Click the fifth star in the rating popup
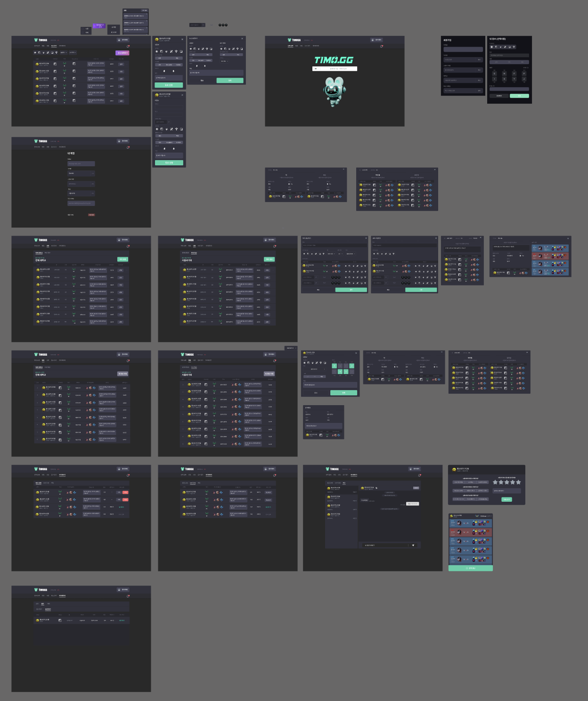Viewport: 588px width, 701px height. coord(518,482)
